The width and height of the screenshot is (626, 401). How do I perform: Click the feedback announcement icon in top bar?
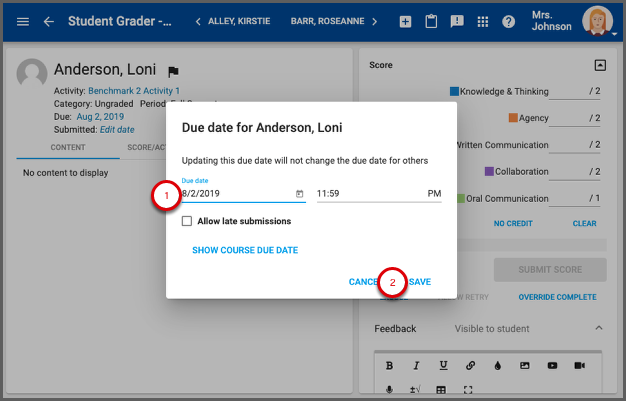[457, 21]
